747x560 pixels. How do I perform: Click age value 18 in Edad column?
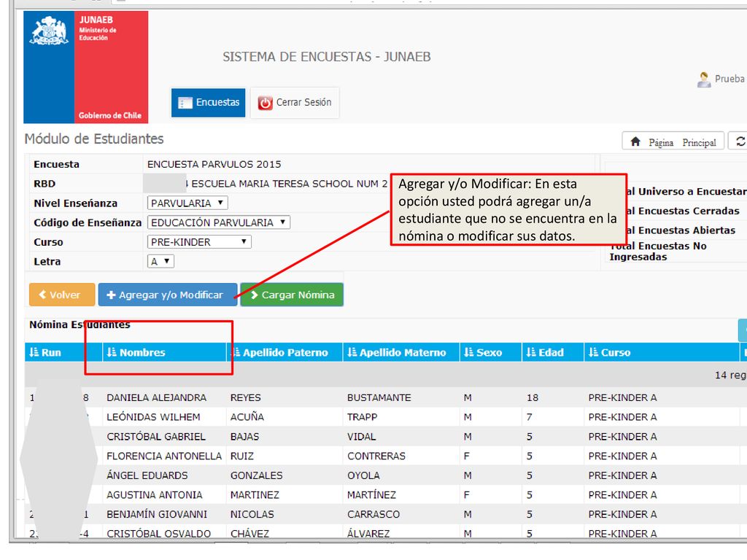(x=532, y=397)
